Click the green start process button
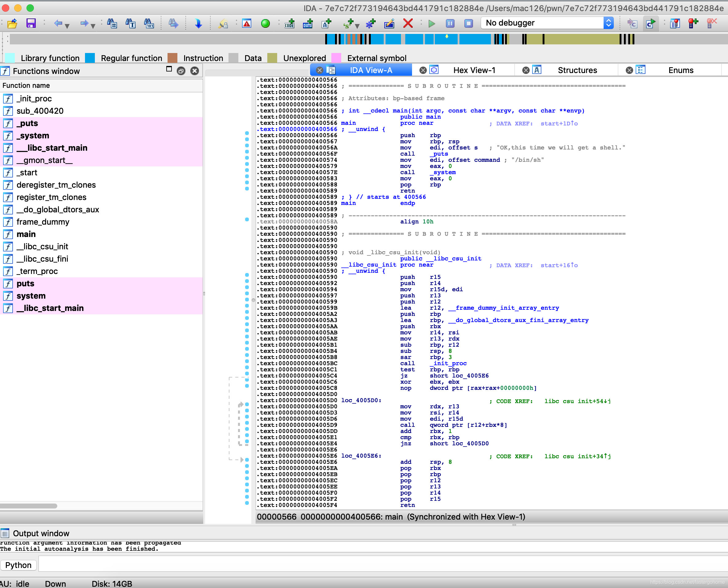This screenshot has height=588, width=728. [431, 23]
